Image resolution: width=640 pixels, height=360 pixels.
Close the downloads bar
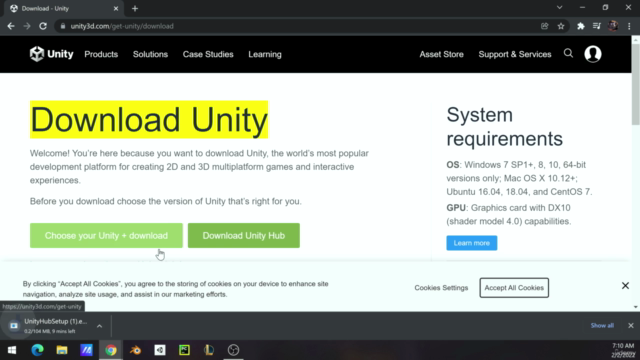click(631, 326)
